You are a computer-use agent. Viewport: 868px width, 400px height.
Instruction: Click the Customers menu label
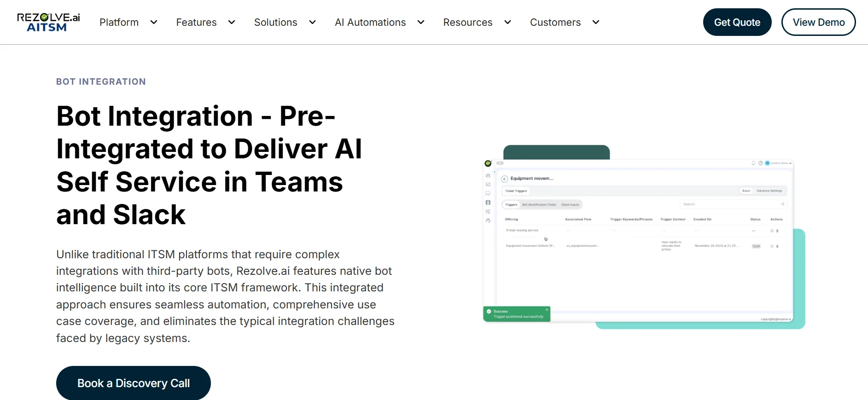[x=555, y=22]
